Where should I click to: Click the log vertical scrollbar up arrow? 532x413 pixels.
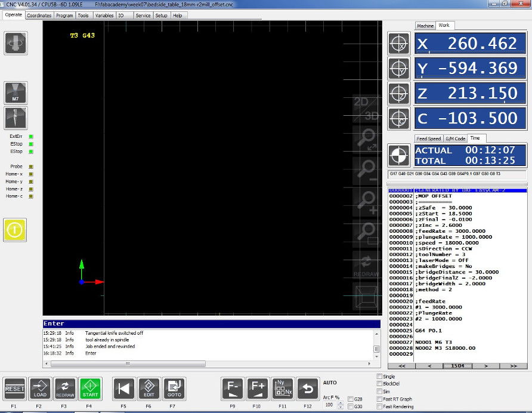376,334
